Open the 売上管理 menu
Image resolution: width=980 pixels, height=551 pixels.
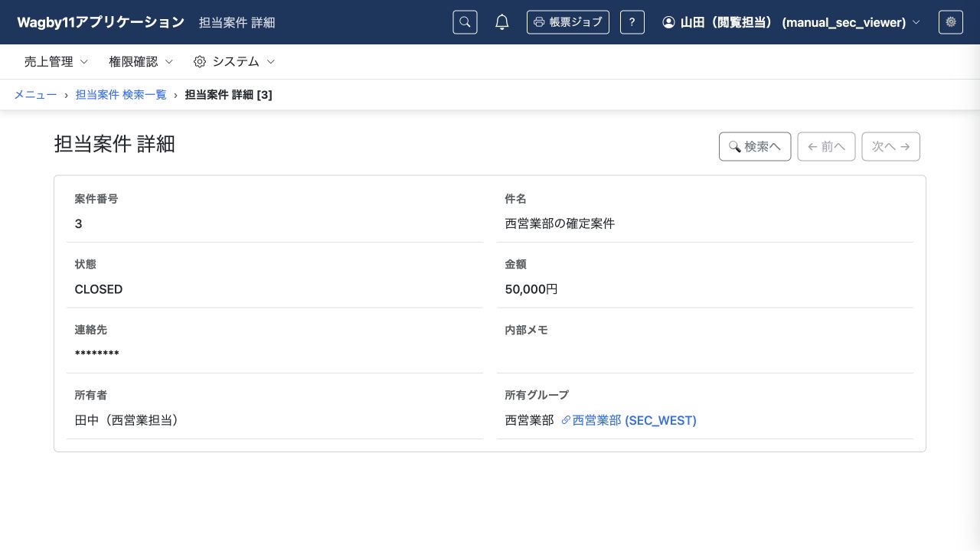pos(57,61)
